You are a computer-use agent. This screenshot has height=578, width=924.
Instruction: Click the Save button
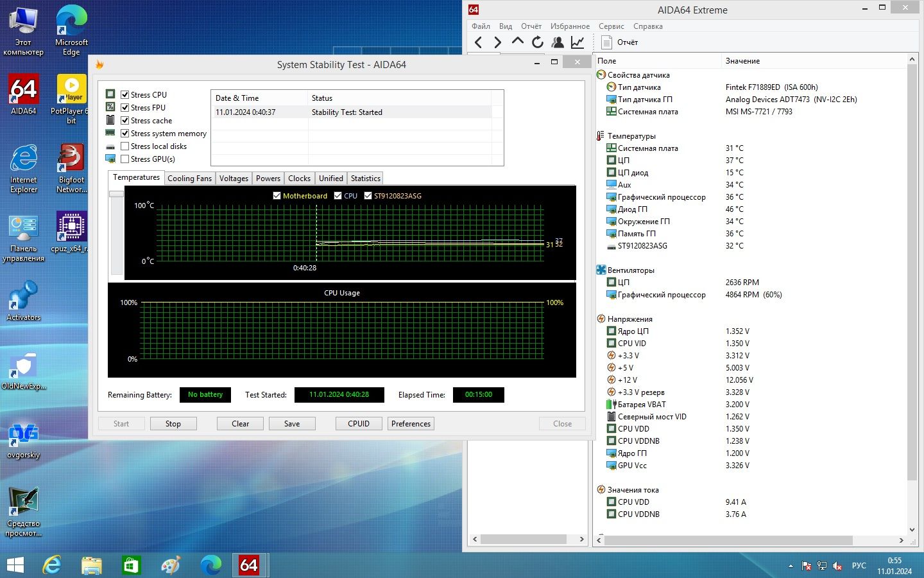click(x=292, y=424)
